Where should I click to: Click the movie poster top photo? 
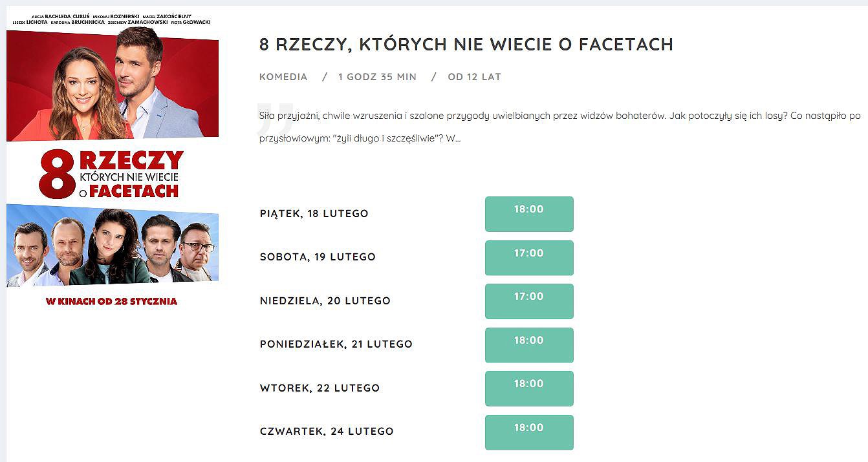[113, 84]
